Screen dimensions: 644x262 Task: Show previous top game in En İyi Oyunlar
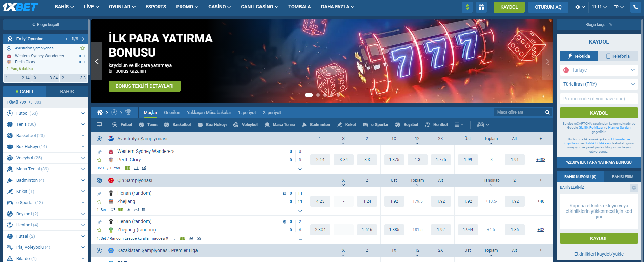tap(67, 39)
